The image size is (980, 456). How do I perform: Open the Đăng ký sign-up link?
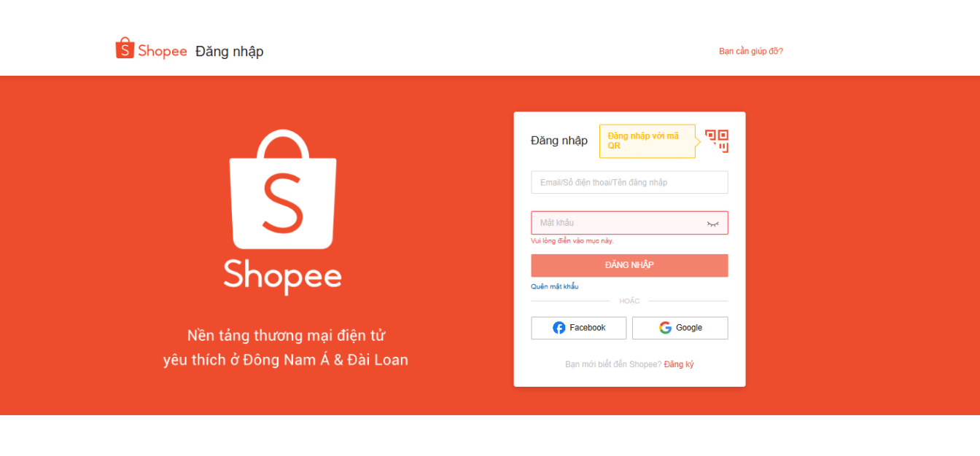679,364
